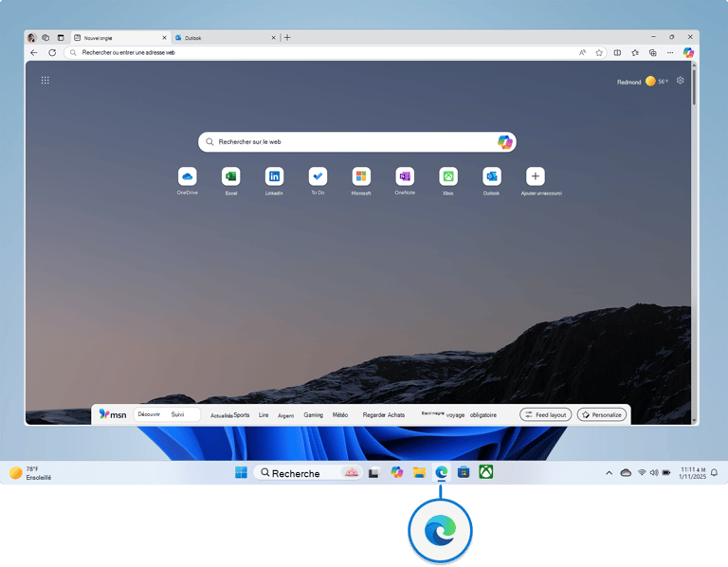
Task: Open page settings gear icon
Action: 680,81
